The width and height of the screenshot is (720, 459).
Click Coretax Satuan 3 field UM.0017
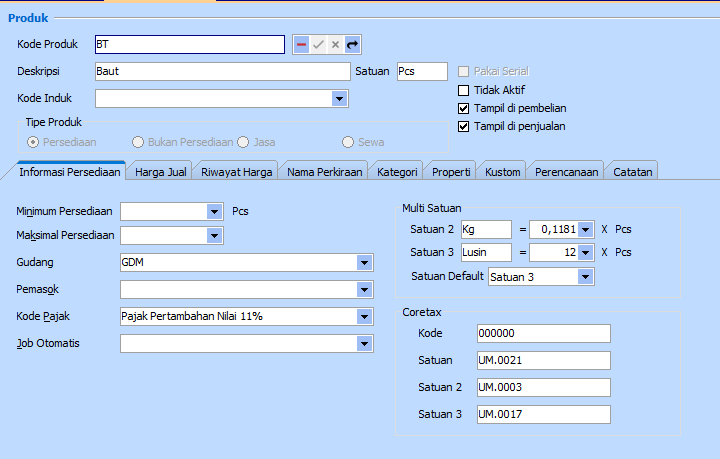[544, 414]
